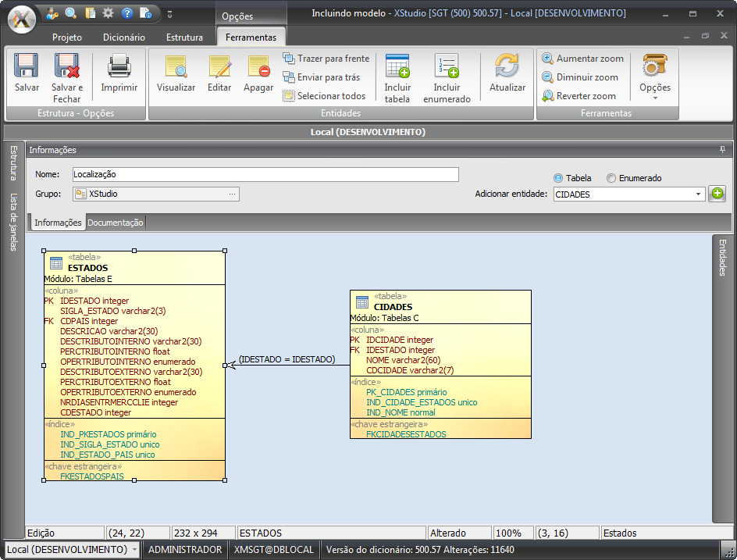The height and width of the screenshot is (560, 737).
Task: Click the Imprimir printer icon
Action: [x=119, y=67]
